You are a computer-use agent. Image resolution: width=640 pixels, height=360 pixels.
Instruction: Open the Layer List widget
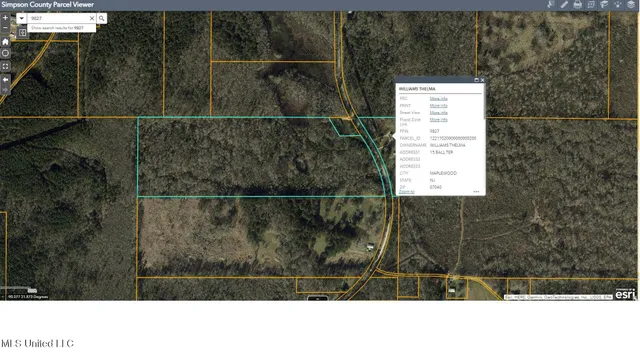click(x=631, y=4)
